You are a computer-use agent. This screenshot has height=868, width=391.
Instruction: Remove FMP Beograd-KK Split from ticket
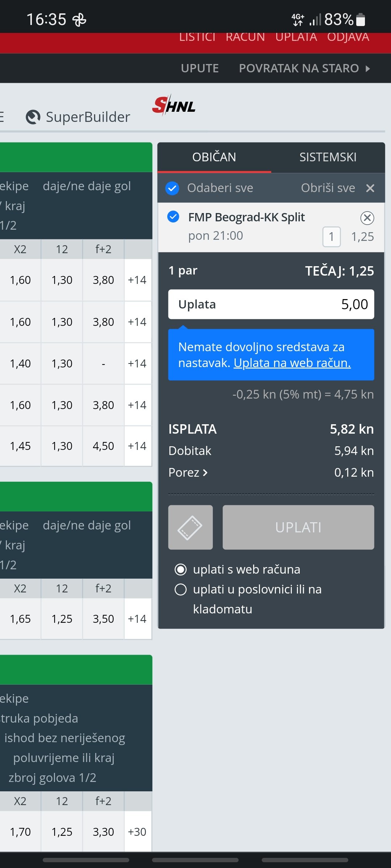pos(367,218)
